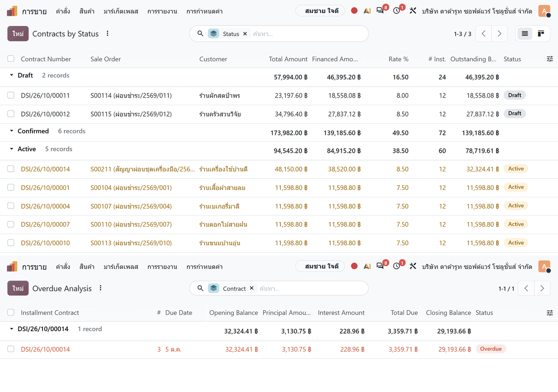Open สมชาย ใจดี switcher above Contracts by Status
Viewport: 558px width, 392px height.
[x=320, y=11]
